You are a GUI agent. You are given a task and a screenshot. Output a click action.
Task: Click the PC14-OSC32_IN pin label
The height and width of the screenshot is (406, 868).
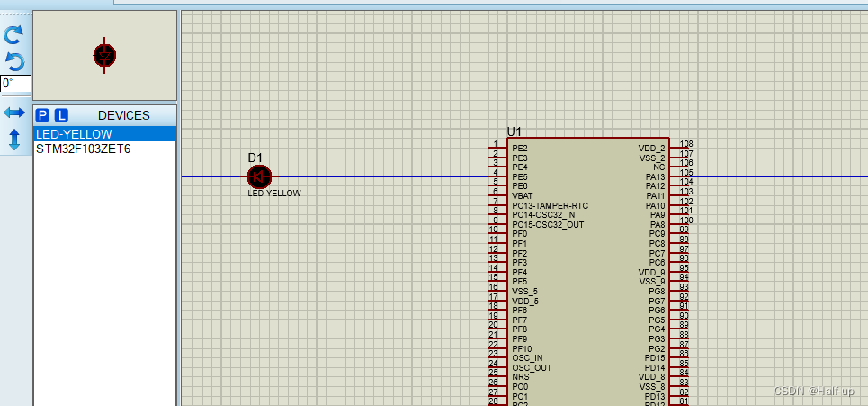tap(543, 215)
